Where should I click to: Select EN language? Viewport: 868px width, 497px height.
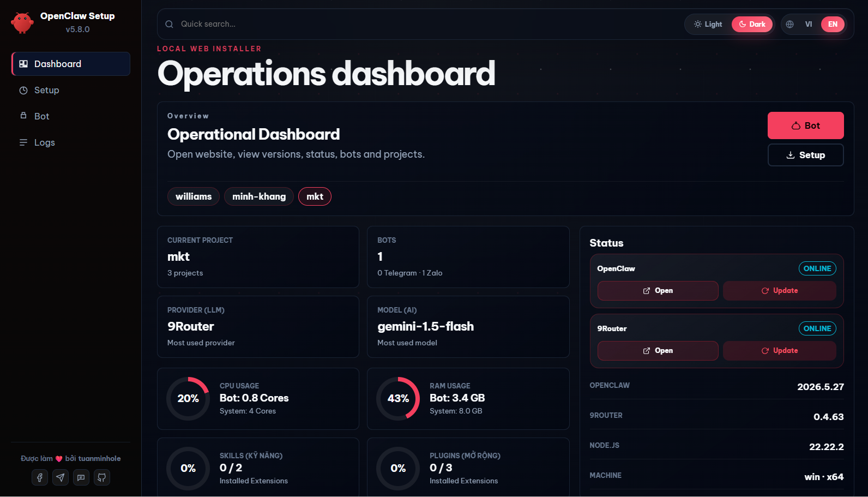click(833, 24)
